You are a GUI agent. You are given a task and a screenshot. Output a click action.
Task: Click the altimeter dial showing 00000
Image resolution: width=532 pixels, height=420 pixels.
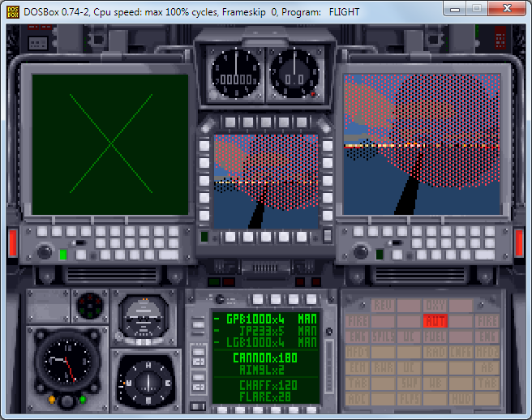(236, 74)
